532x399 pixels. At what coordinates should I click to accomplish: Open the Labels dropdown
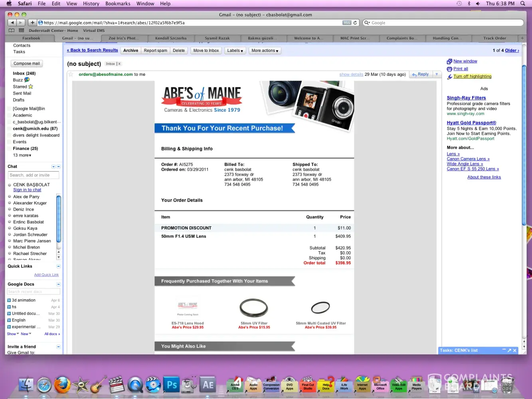click(x=235, y=51)
